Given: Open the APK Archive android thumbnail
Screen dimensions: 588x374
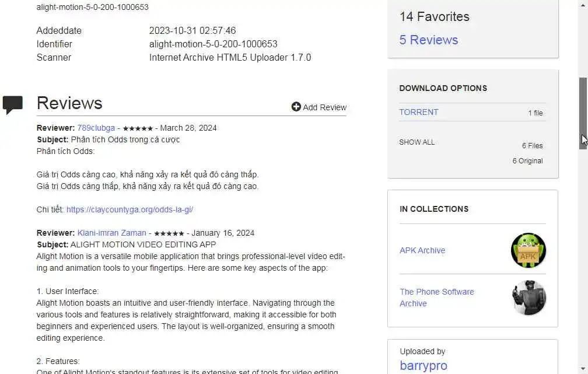Looking at the screenshot, I should click(528, 250).
